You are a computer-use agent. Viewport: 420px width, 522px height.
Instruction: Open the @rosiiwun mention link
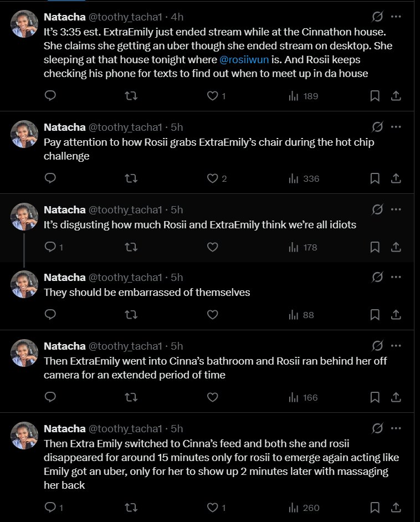(244, 60)
